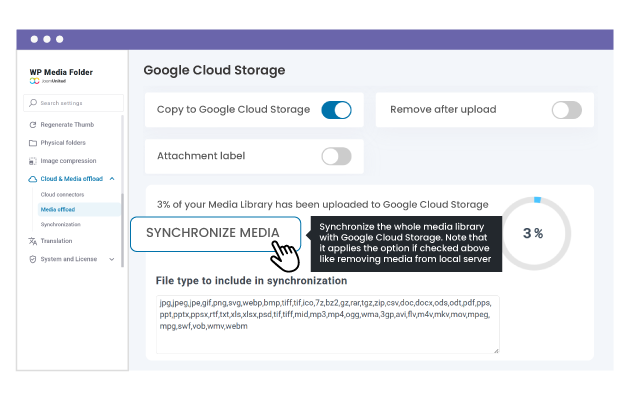Select Media offload submenu item

[x=58, y=210]
